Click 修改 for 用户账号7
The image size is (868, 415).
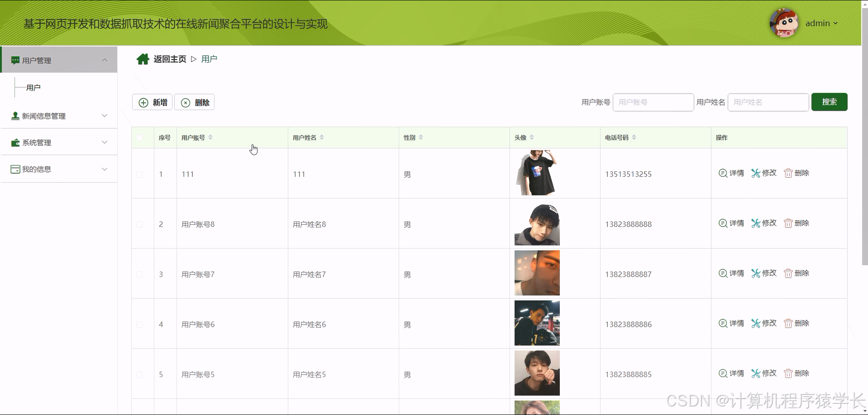tap(764, 273)
